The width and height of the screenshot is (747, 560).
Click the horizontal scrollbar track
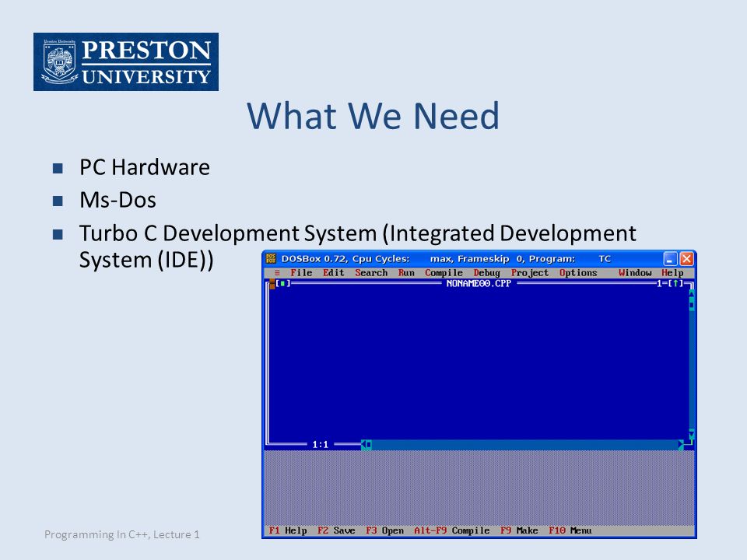(x=525, y=445)
